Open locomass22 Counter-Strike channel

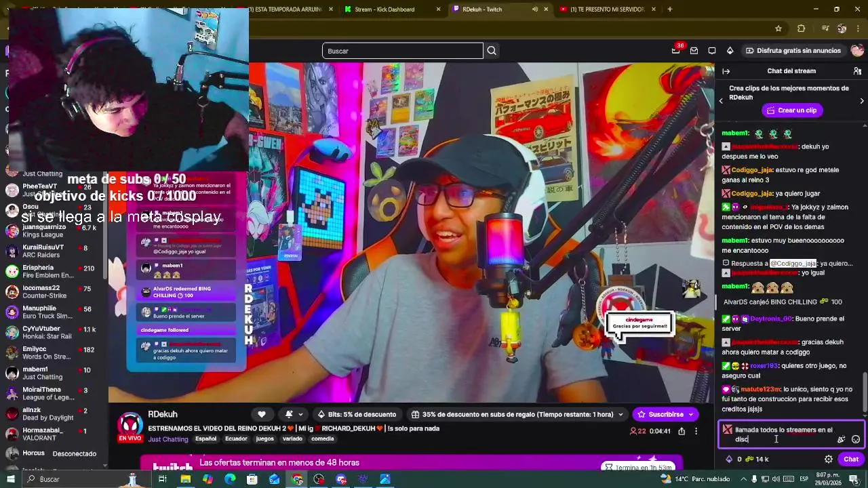pyautogui.click(x=54, y=291)
